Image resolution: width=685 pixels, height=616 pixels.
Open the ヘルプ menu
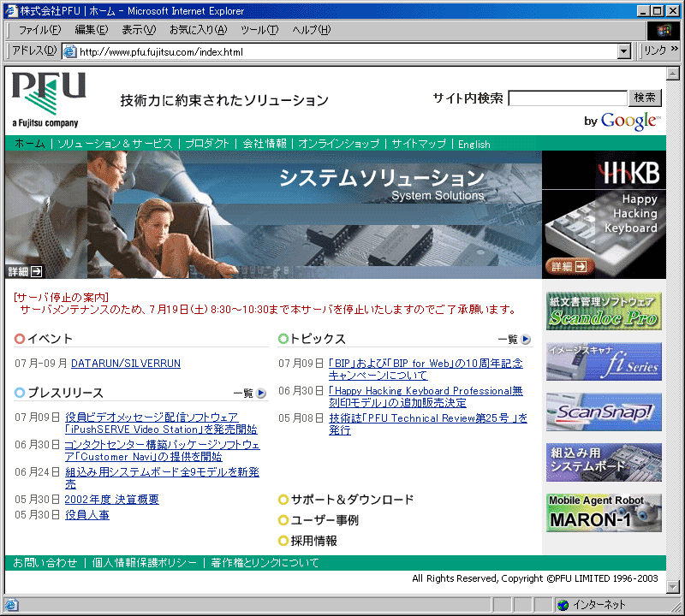coord(311,30)
